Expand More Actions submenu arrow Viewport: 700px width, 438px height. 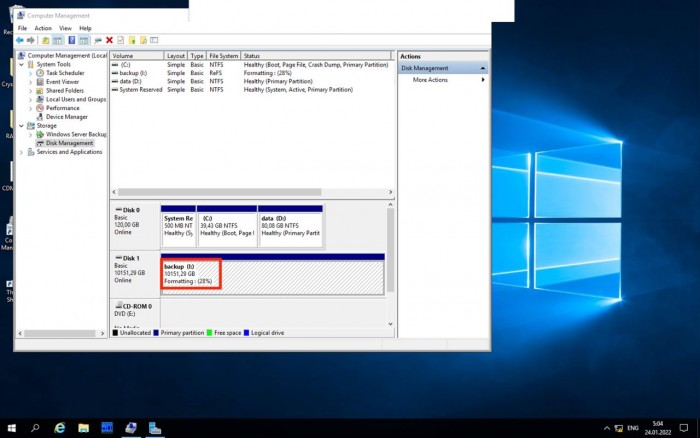pos(483,80)
